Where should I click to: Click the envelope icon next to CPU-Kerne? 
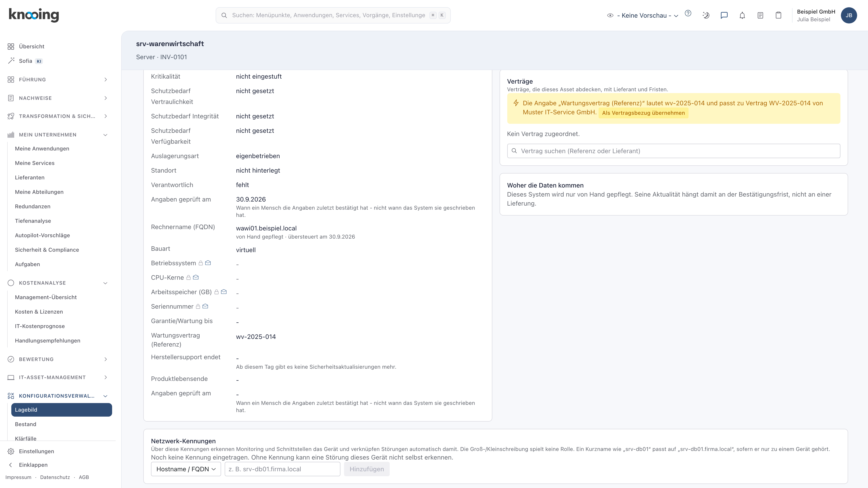click(196, 277)
